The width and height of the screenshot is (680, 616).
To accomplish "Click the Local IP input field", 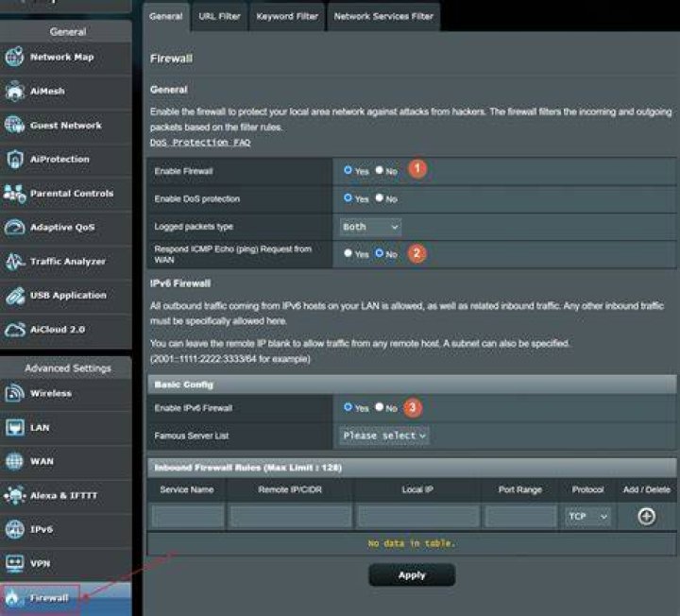I will coord(418,516).
